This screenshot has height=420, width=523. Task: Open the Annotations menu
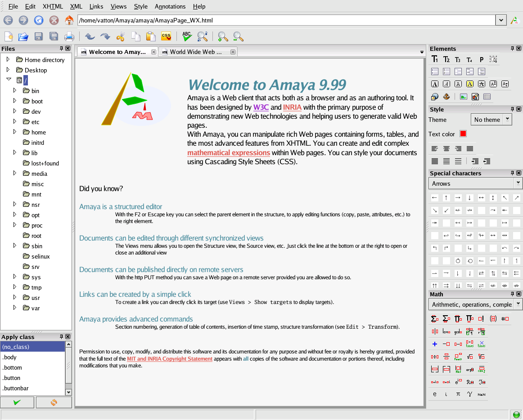click(170, 6)
